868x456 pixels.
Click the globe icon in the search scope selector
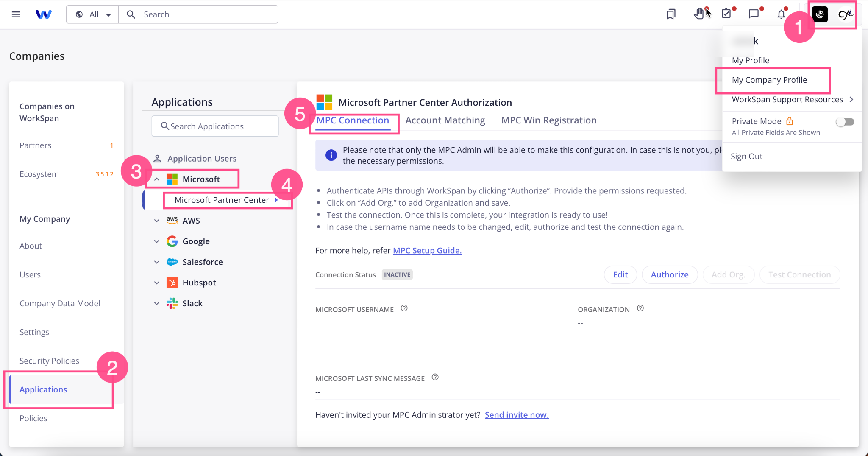pyautogui.click(x=79, y=14)
